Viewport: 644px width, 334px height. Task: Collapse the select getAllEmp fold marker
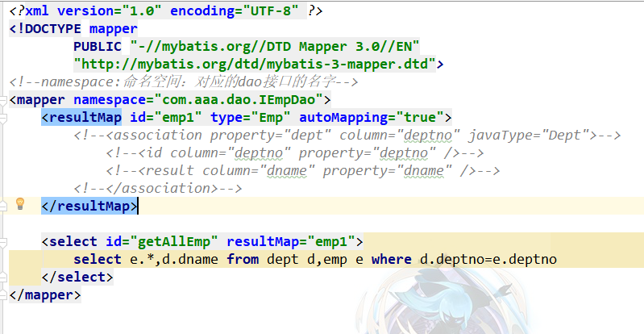pos(3,241)
